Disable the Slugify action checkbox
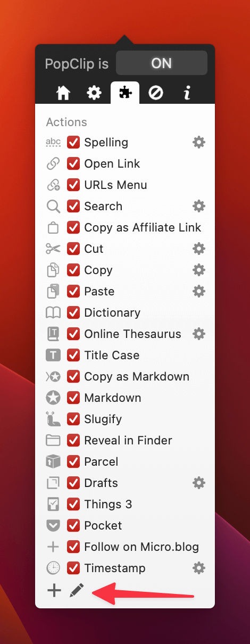The width and height of the screenshot is (250, 644). [73, 419]
